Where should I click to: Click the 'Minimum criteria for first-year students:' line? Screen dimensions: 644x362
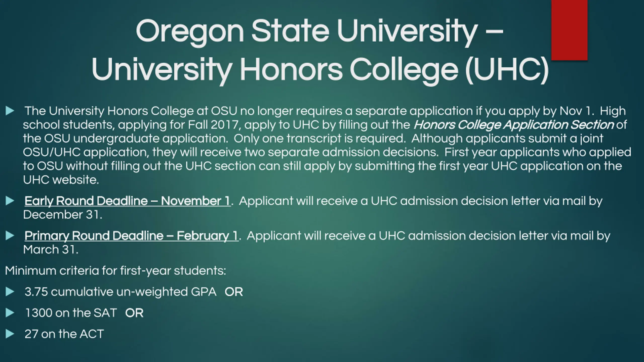point(115,271)
